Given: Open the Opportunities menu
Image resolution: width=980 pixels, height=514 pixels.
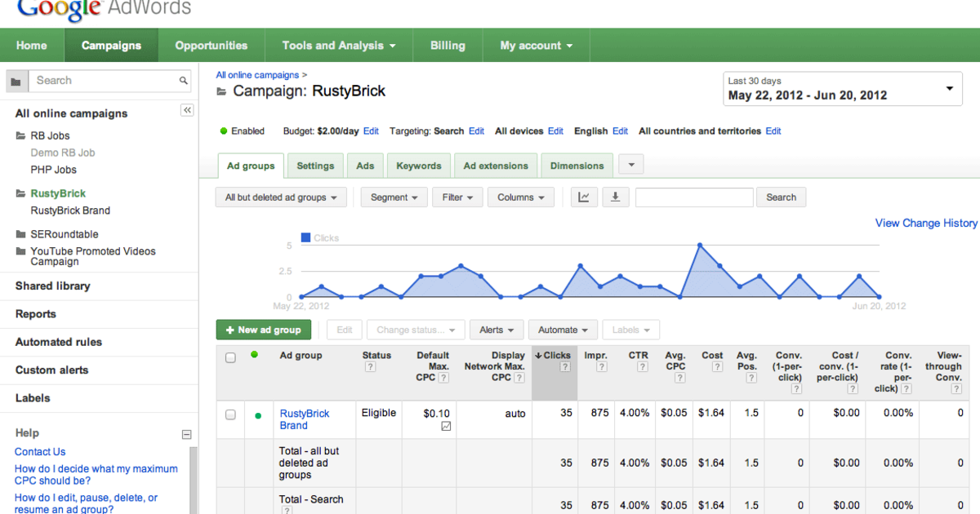Looking at the screenshot, I should (x=212, y=45).
